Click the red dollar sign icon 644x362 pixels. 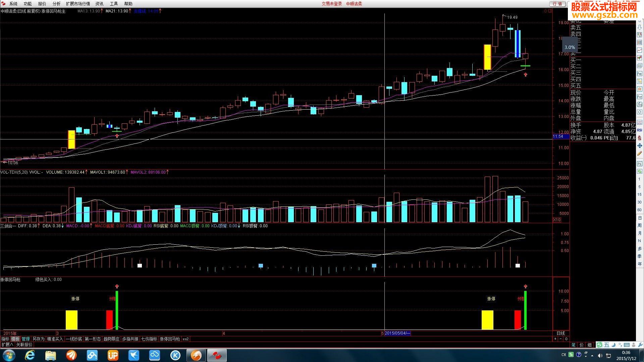point(640,138)
